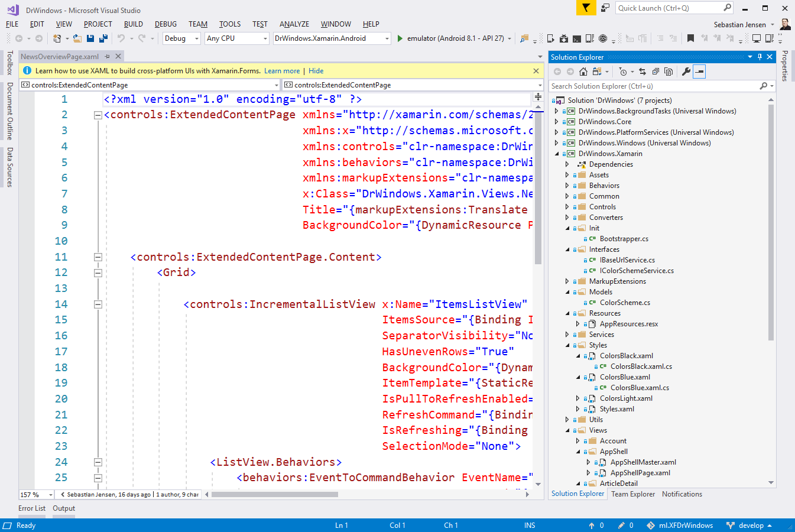
Task: Click the Learn more link
Action: pyautogui.click(x=282, y=71)
